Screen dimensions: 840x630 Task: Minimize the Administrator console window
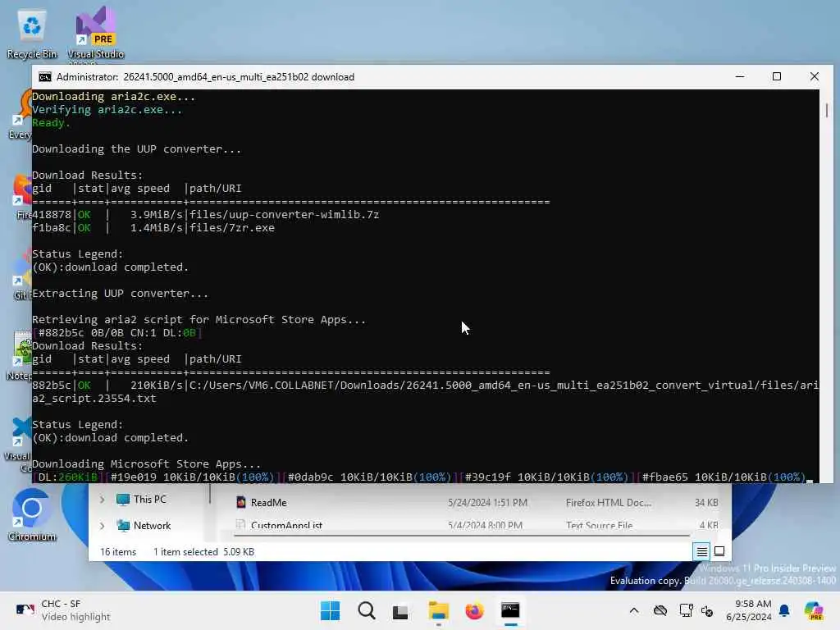[x=740, y=76]
